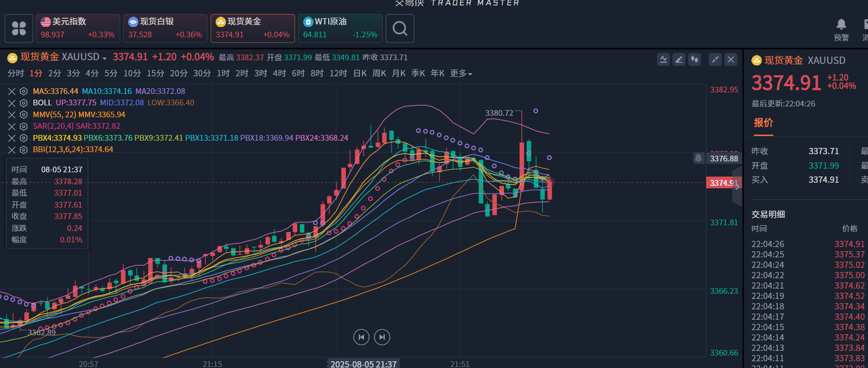This screenshot has height=368, width=868.
Task: Expand the 更多 timeframe dropdown
Action: point(461,74)
